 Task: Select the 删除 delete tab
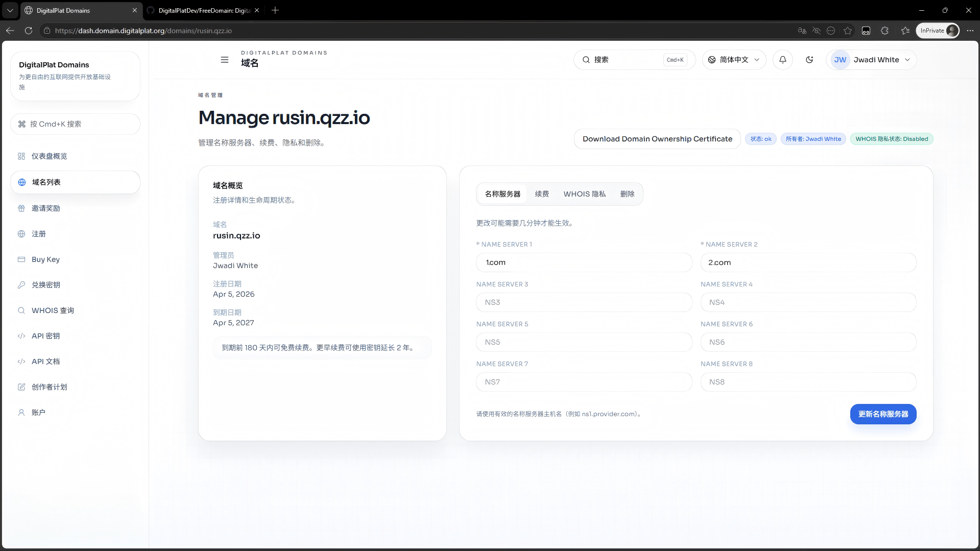[x=627, y=194]
